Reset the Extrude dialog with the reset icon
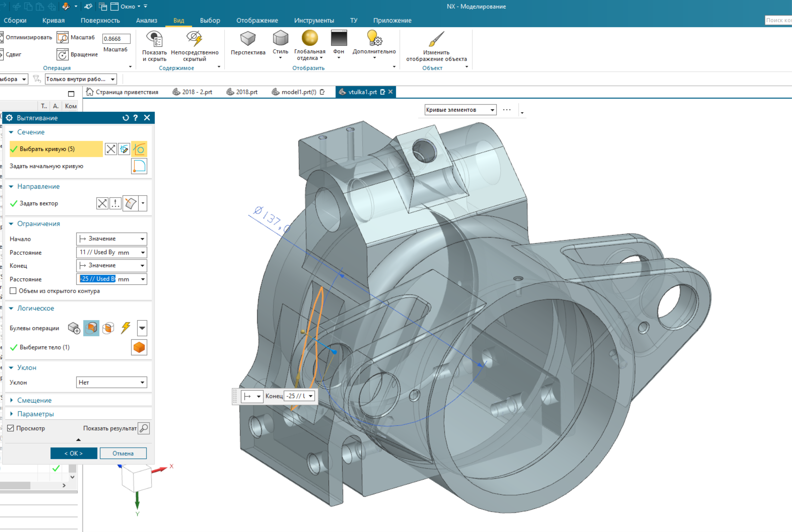792x532 pixels. pyautogui.click(x=125, y=118)
